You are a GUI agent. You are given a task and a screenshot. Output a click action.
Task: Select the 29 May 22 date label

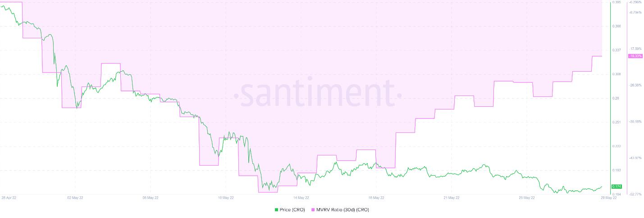tap(601, 197)
